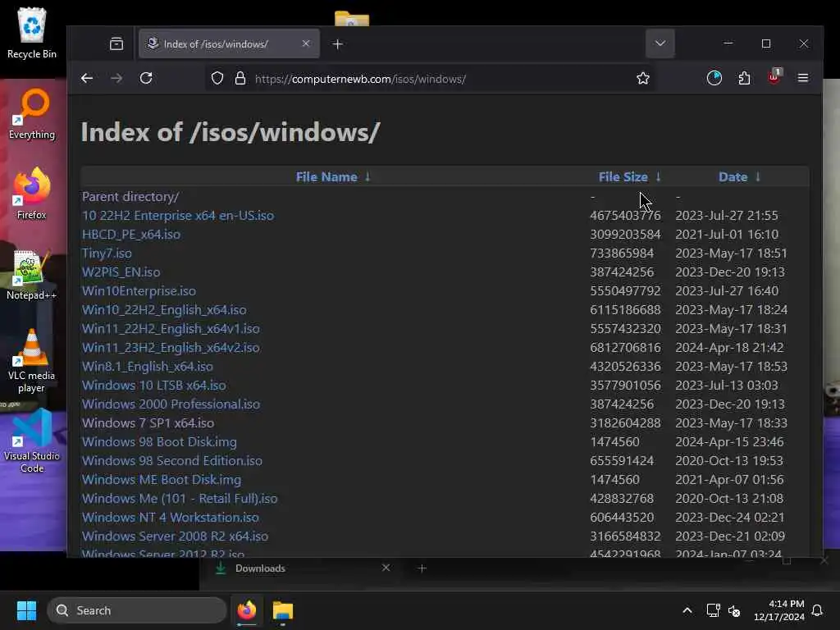Bookmark this page with the star
The height and width of the screenshot is (630, 840).
[643, 78]
